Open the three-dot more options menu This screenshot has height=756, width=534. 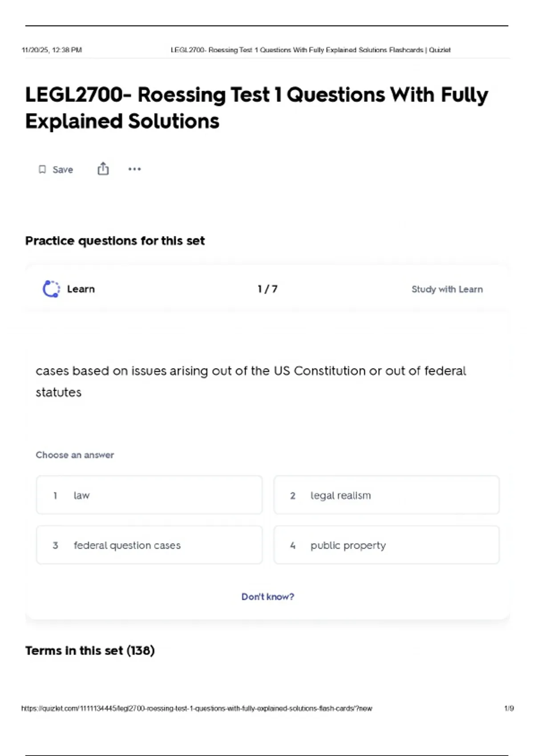134,169
